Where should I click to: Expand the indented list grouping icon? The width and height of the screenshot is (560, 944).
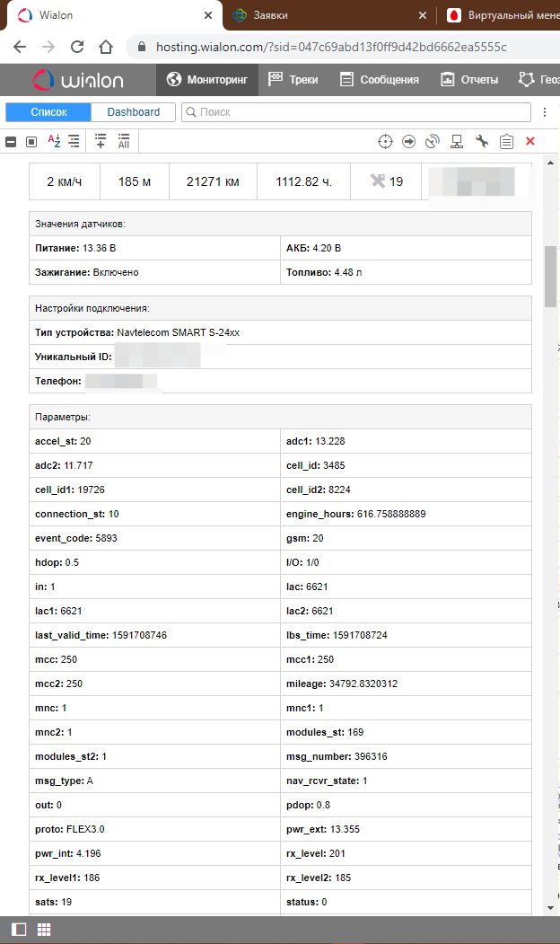click(x=74, y=141)
